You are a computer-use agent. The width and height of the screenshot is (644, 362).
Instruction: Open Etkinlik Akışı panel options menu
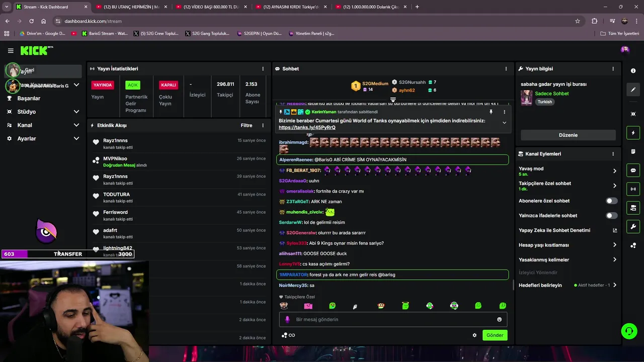[263, 125]
